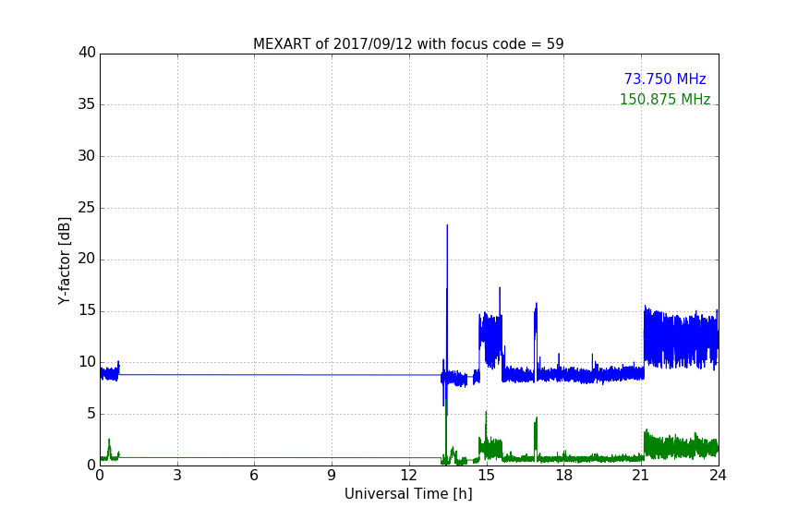The image size is (798, 532).
Task: Click the x-axis tick label '6'
Action: (254, 476)
